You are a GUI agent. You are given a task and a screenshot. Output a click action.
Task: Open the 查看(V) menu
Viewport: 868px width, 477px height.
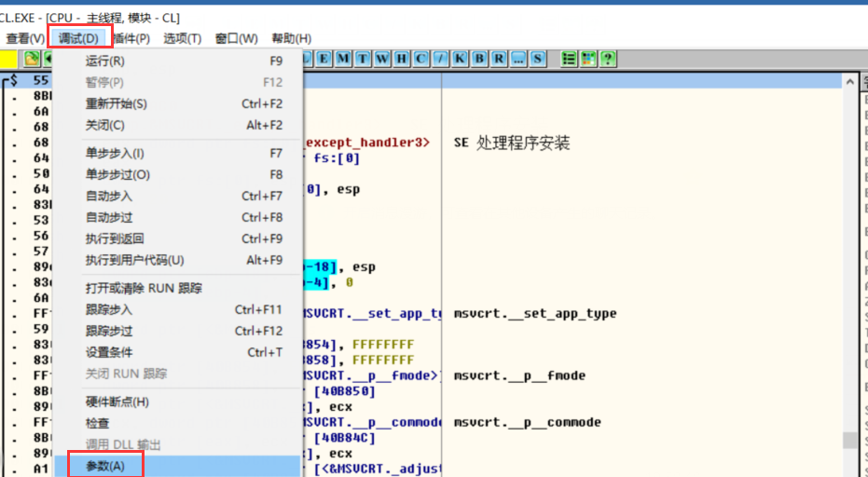click(x=25, y=38)
